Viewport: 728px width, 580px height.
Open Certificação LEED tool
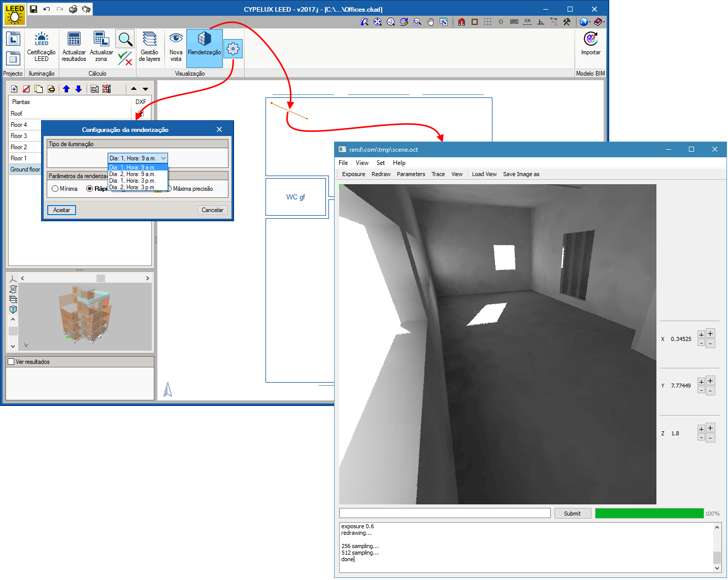41,47
